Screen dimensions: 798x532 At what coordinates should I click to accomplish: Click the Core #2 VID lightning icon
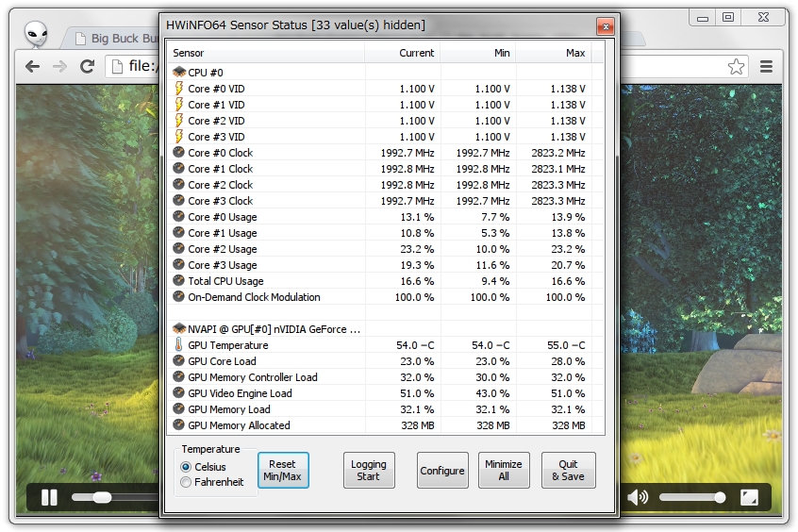click(179, 120)
